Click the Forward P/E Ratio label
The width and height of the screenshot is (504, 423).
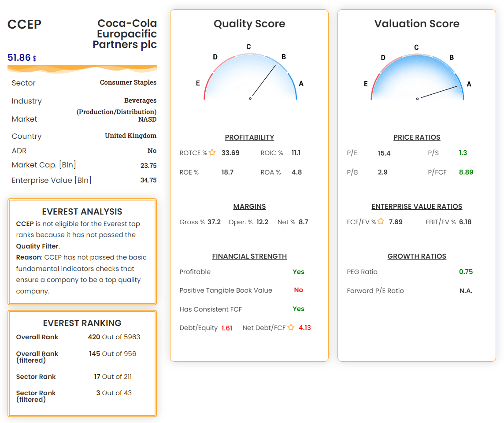(375, 290)
